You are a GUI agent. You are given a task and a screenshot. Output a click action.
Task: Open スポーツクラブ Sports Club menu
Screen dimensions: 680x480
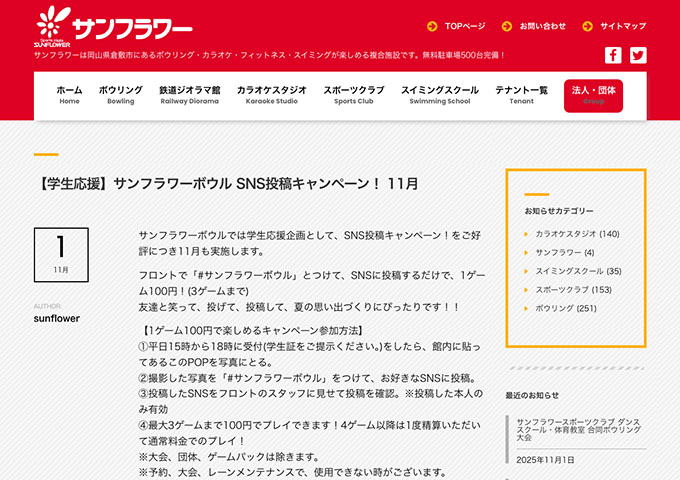353,95
